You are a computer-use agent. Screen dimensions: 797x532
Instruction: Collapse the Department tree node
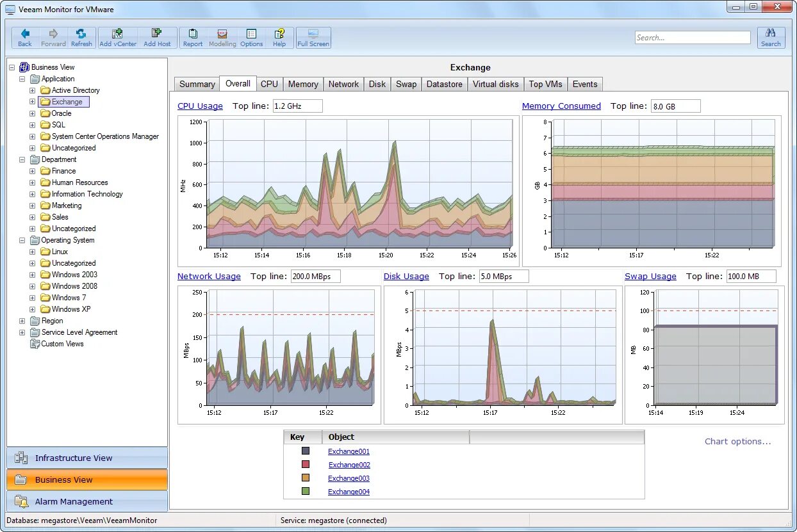pyautogui.click(x=21, y=159)
